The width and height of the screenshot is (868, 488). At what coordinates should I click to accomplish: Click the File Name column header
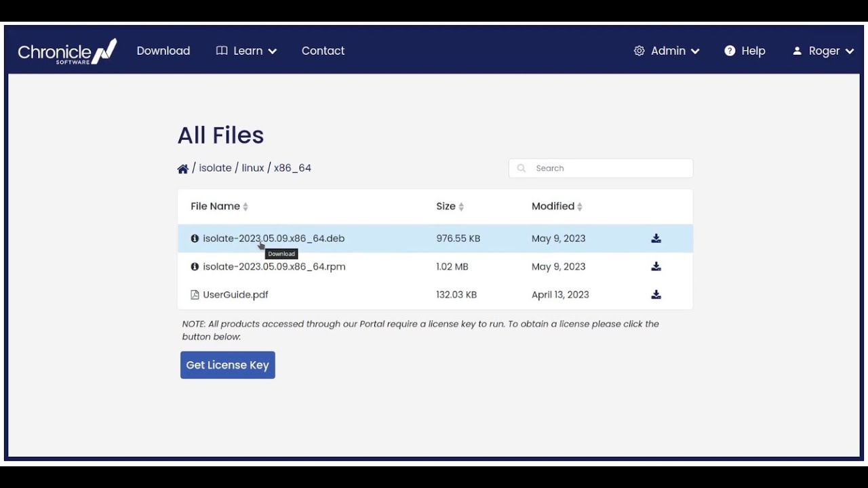pyautogui.click(x=215, y=206)
